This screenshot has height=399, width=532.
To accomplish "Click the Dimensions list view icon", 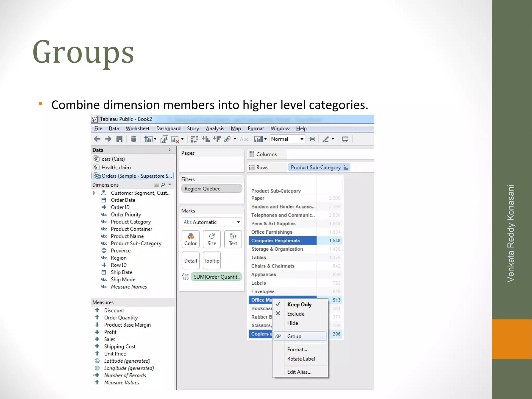I will [156, 185].
